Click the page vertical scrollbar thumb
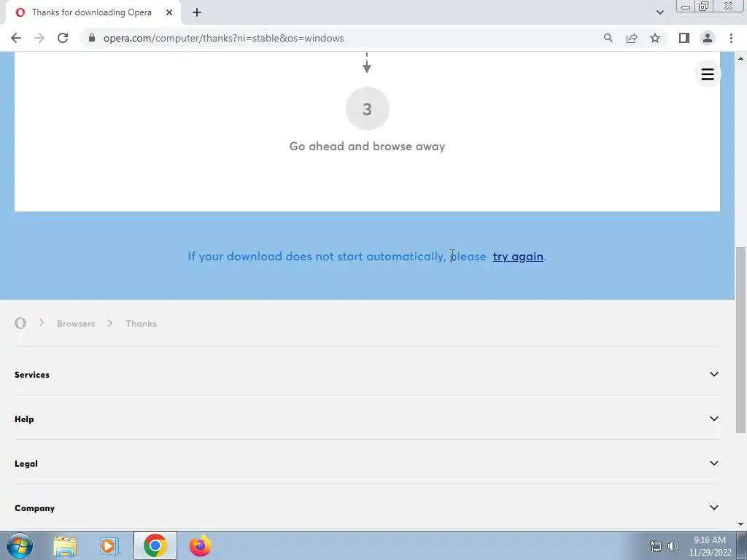 coord(740,340)
